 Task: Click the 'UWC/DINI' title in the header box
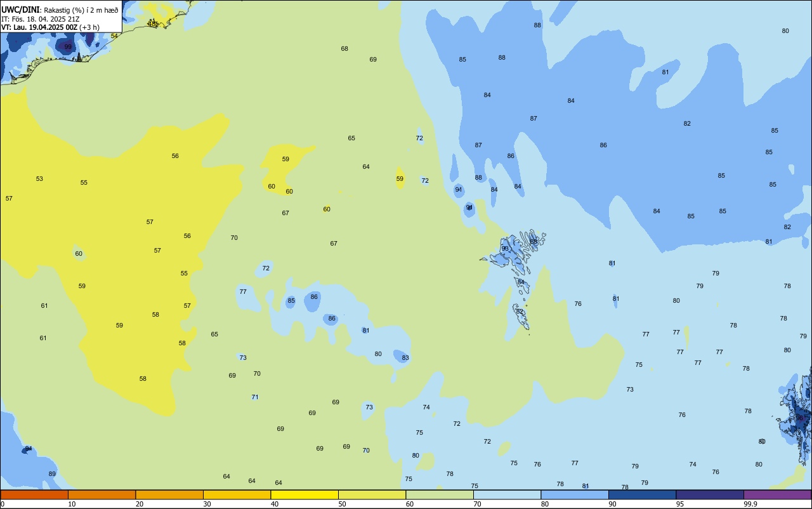21,10
